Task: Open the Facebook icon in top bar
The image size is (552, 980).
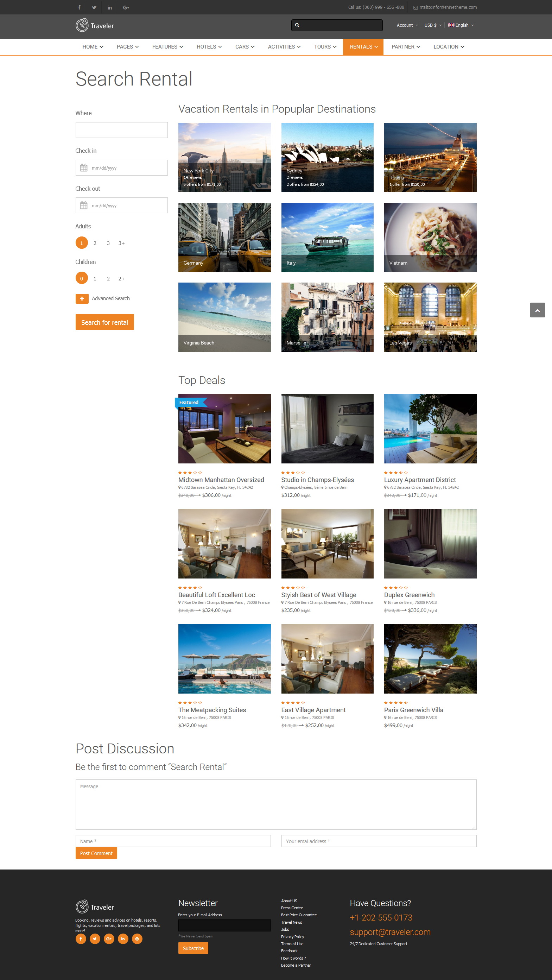Action: 79,7
